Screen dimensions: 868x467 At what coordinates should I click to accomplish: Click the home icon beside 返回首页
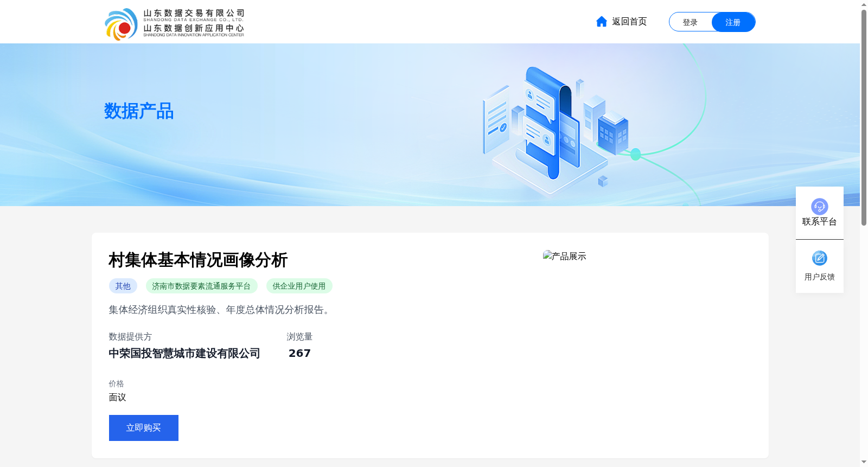[x=601, y=22]
